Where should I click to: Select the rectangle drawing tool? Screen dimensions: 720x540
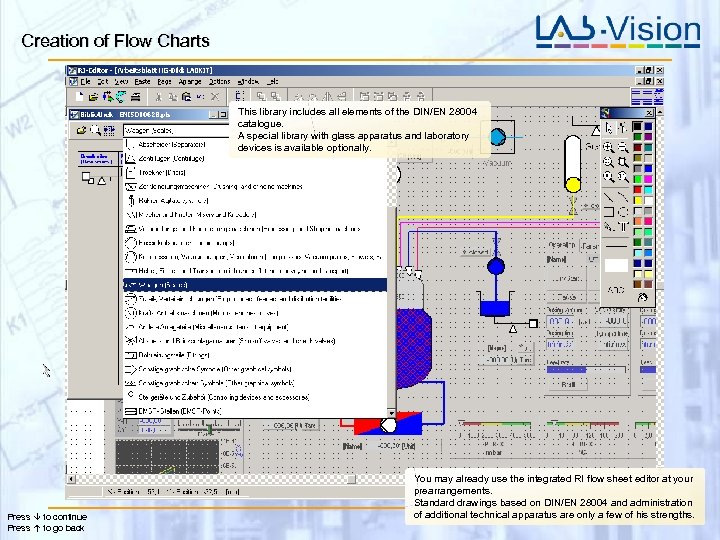(609, 212)
